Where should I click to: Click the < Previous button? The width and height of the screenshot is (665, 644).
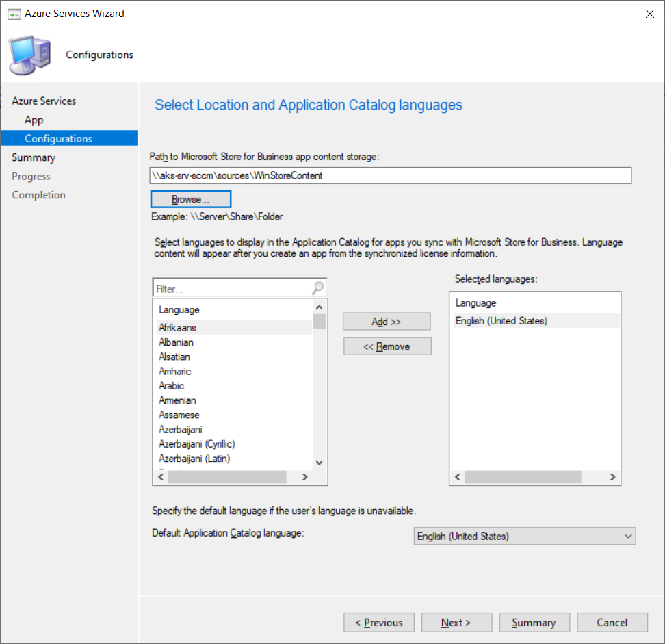pyautogui.click(x=379, y=623)
